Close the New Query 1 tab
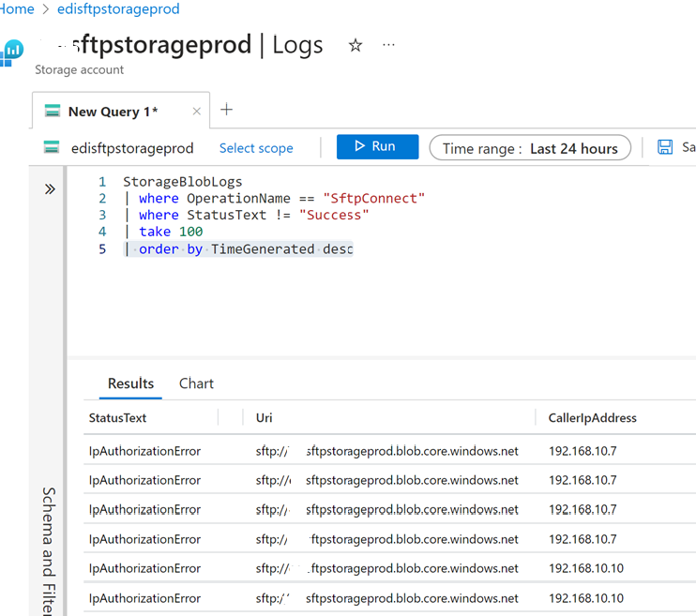The height and width of the screenshot is (616, 696). click(x=197, y=112)
